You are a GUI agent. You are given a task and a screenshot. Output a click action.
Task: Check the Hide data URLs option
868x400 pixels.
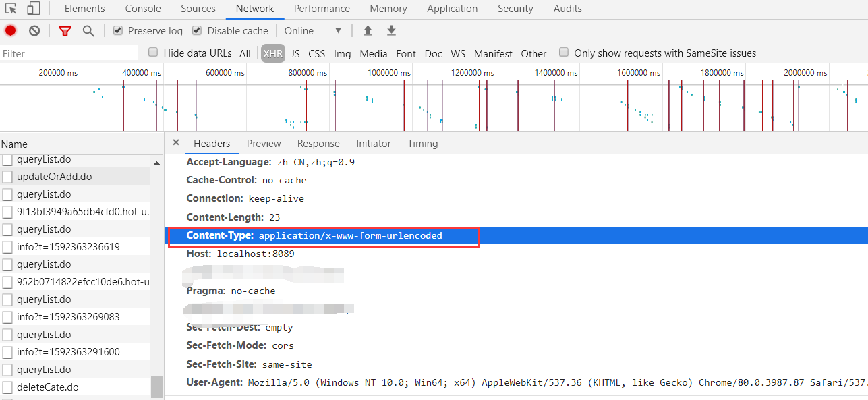click(x=153, y=53)
